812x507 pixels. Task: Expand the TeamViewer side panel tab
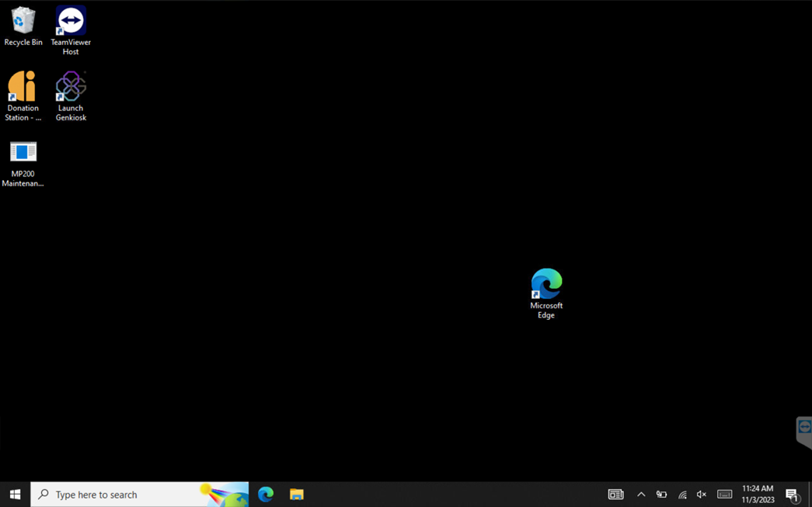[804, 432]
